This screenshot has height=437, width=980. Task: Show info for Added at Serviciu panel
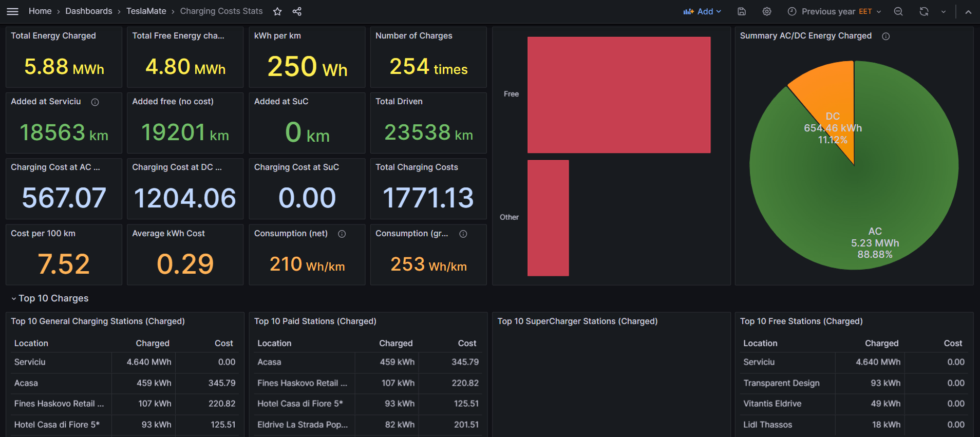click(95, 102)
